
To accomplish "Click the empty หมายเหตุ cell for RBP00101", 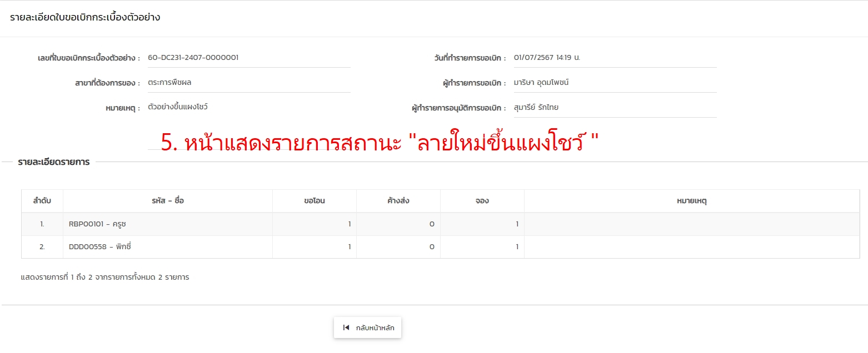I will tap(691, 224).
